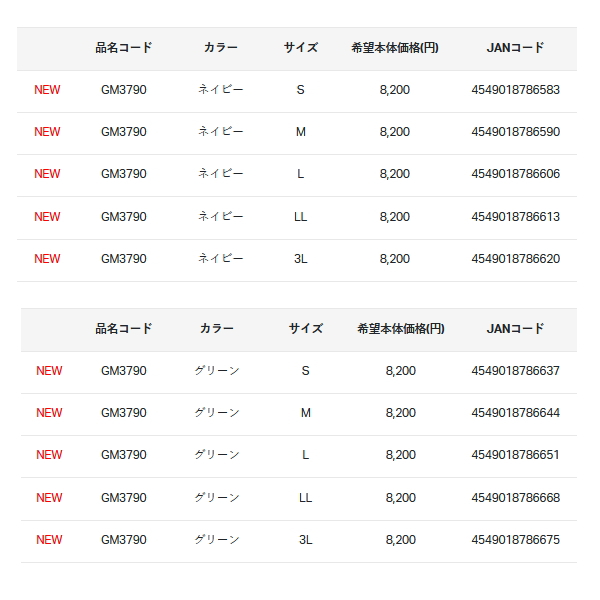
Task: Click the NEW label for green size LL
Action: (x=49, y=497)
